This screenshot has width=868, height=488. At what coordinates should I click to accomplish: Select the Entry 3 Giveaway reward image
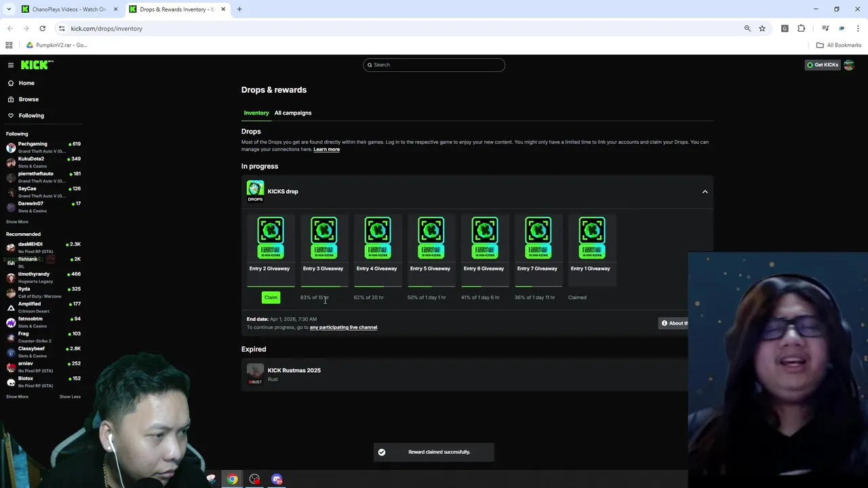323,238
